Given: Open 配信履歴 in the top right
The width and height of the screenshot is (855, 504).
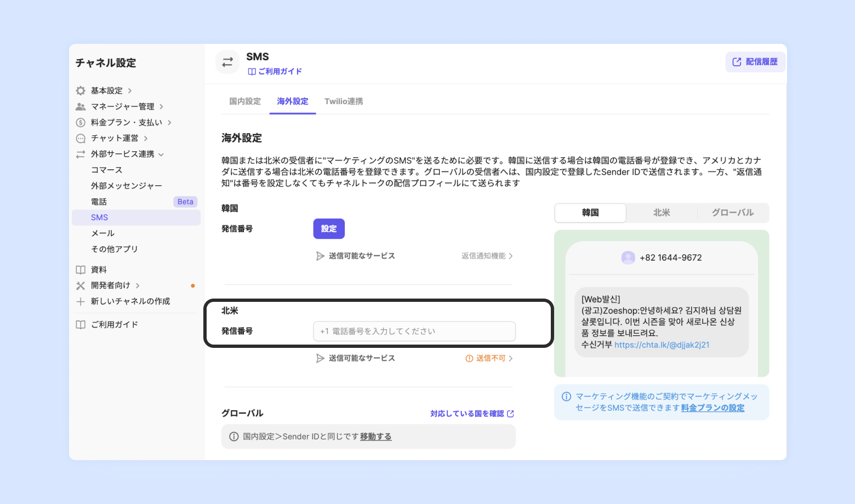Looking at the screenshot, I should coord(755,62).
